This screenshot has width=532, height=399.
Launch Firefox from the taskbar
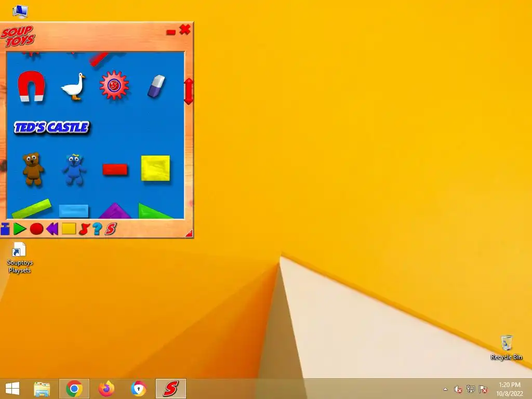pos(107,389)
